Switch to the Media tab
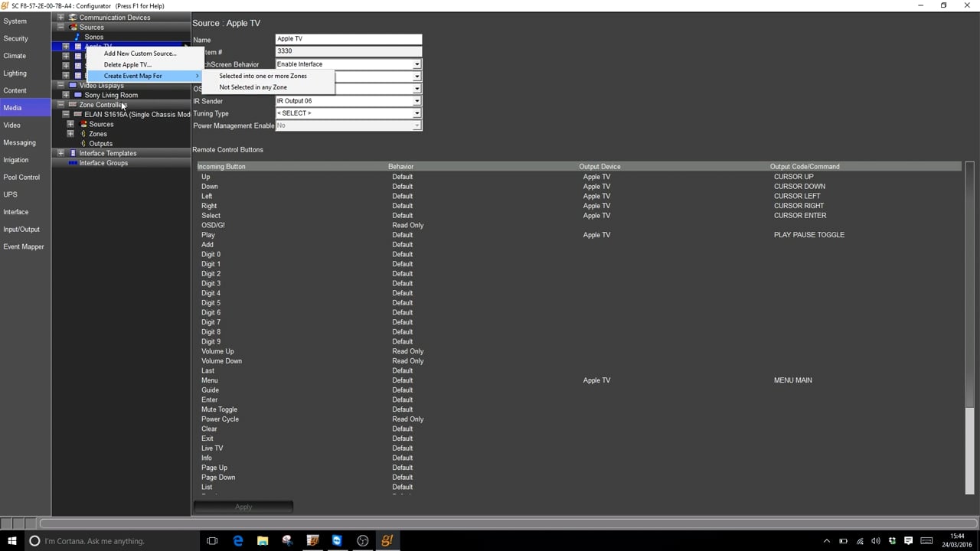 (x=25, y=108)
